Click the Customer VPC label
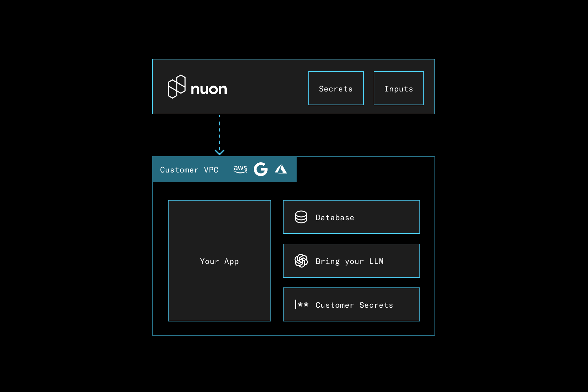This screenshot has width=588, height=392. click(x=189, y=170)
